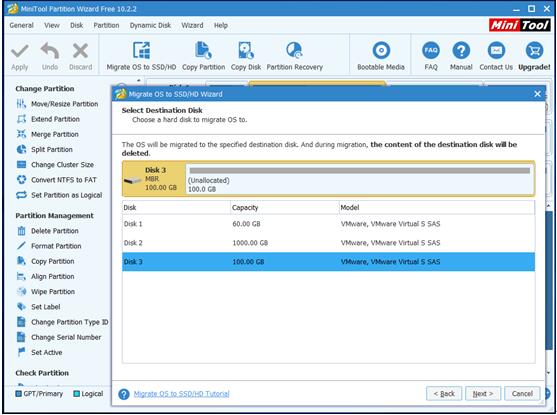Click the Model column header

pos(437,208)
